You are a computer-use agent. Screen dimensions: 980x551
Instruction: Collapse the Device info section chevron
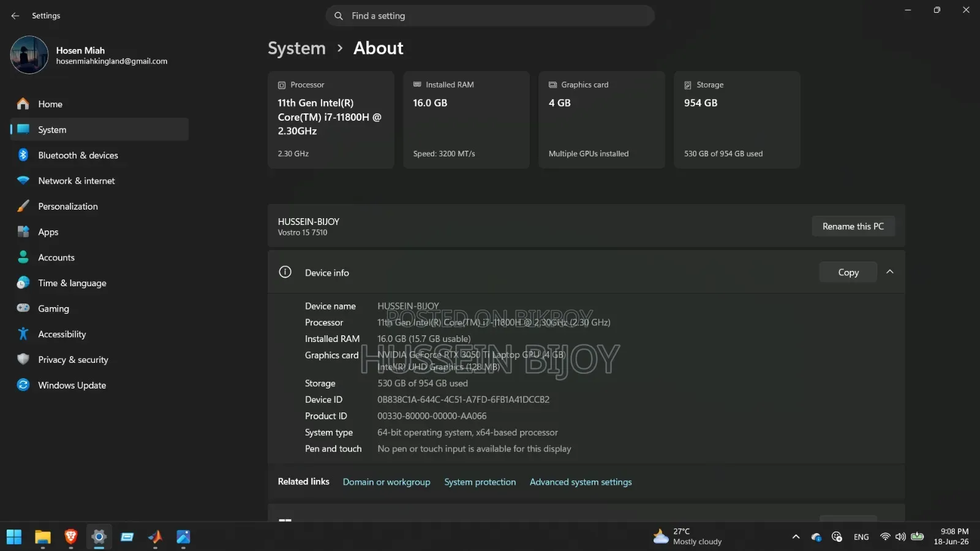[890, 272]
